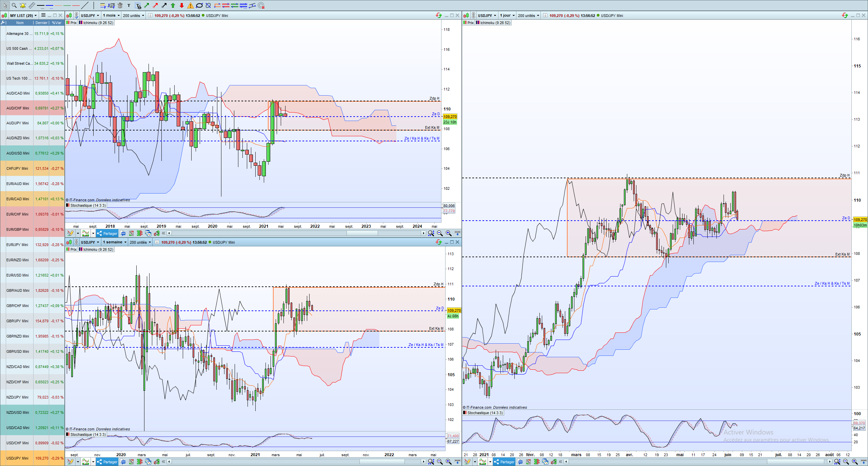
Task: Click the 'Prix' label on monthly chart
Action: click(x=72, y=23)
